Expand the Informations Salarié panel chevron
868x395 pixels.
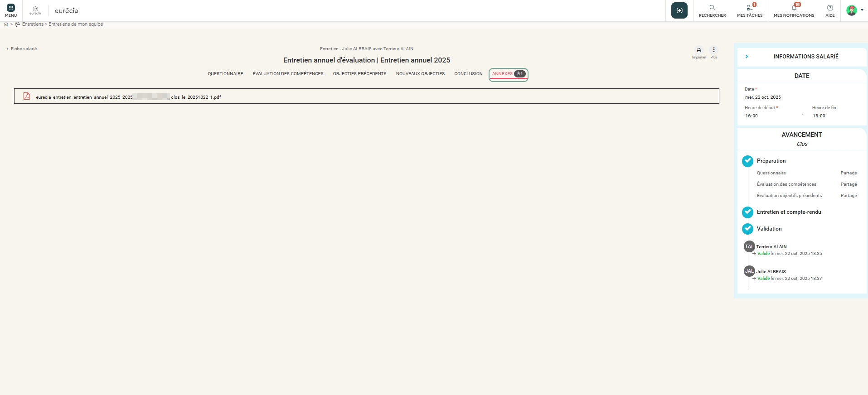coord(747,57)
